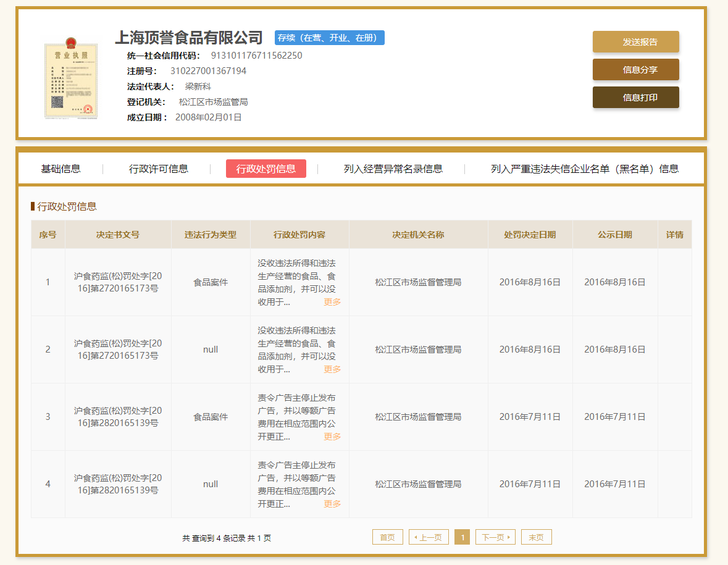Select credit code 913101176711562250

pyautogui.click(x=257, y=56)
